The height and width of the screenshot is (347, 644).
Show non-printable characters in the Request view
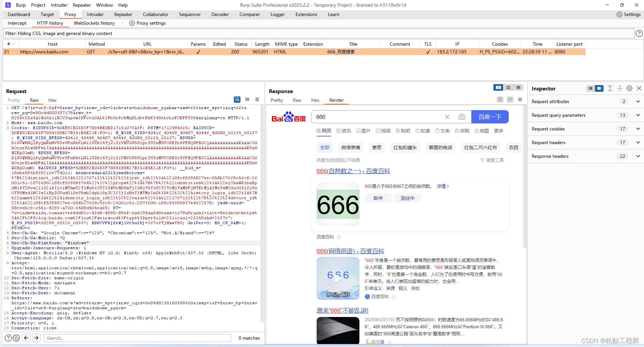pos(247,99)
